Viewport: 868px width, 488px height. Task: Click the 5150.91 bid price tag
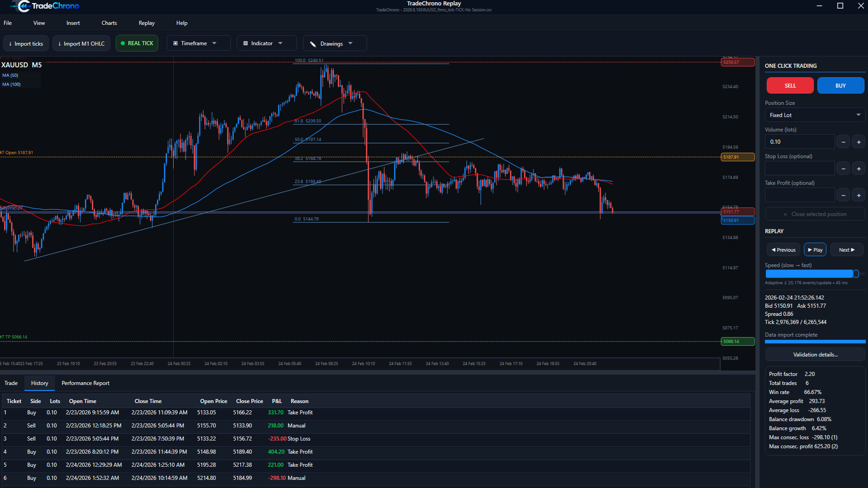(737, 221)
